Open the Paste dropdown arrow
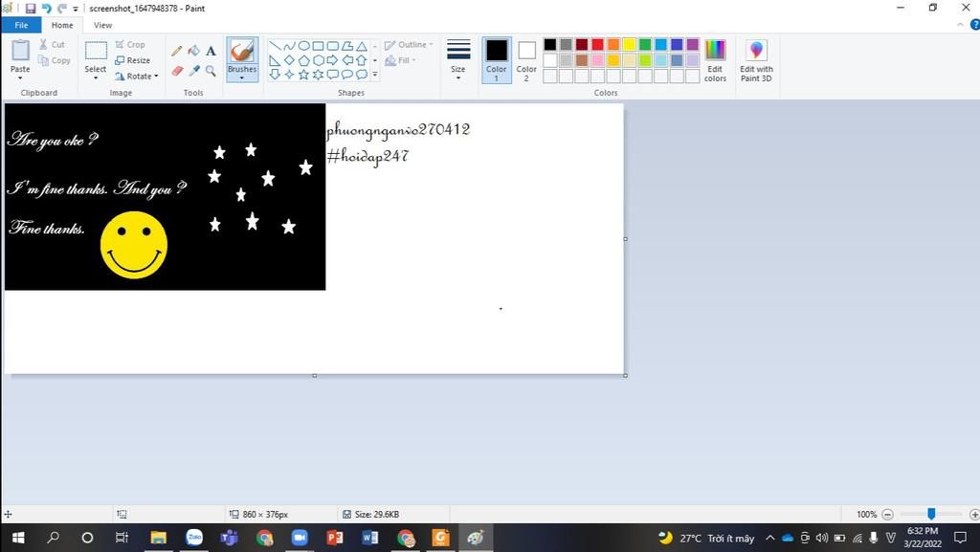This screenshot has width=980, height=552. point(20,78)
